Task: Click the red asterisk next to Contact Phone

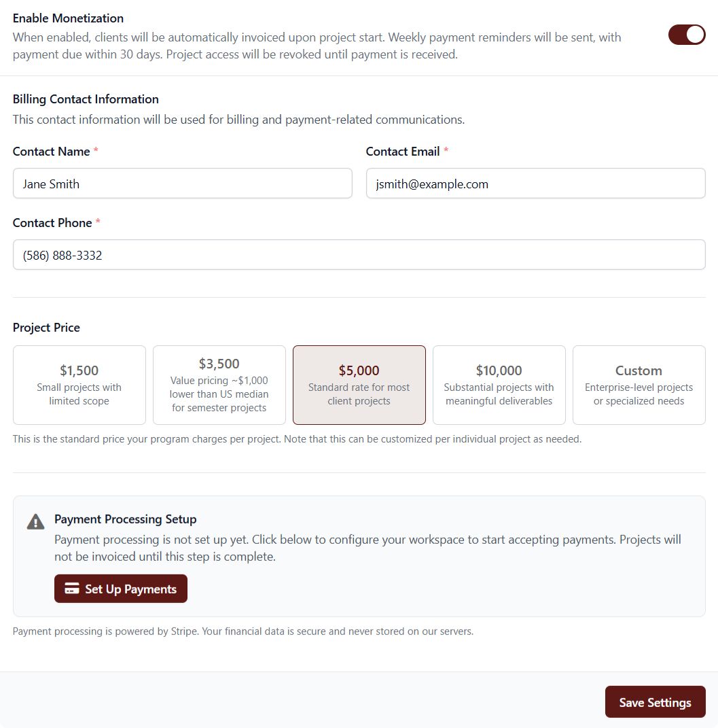Action: click(98, 222)
